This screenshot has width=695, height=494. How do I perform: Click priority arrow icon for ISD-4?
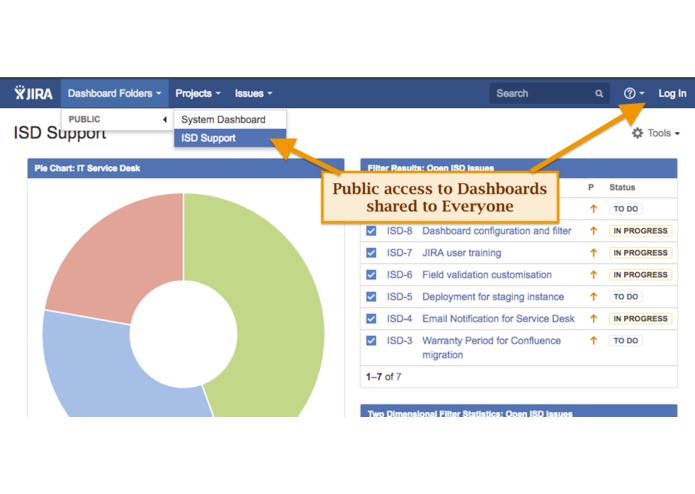pyautogui.click(x=593, y=319)
